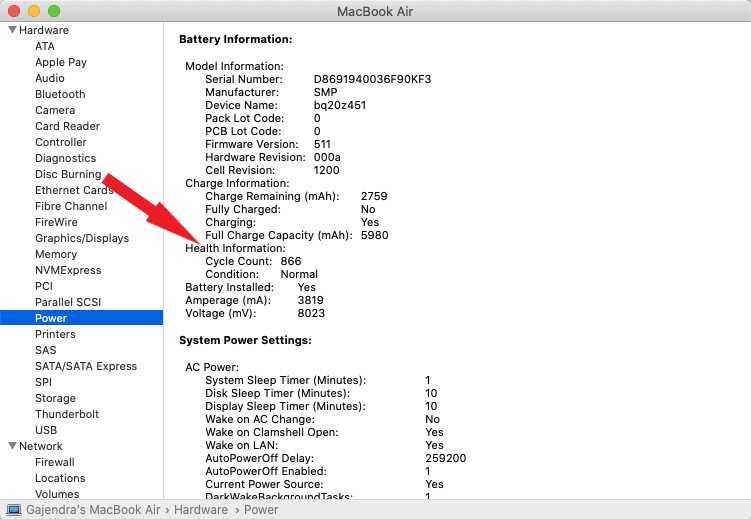The image size is (751, 519).
Task: Select the NVMExpress sidebar entry
Action: [x=68, y=270]
